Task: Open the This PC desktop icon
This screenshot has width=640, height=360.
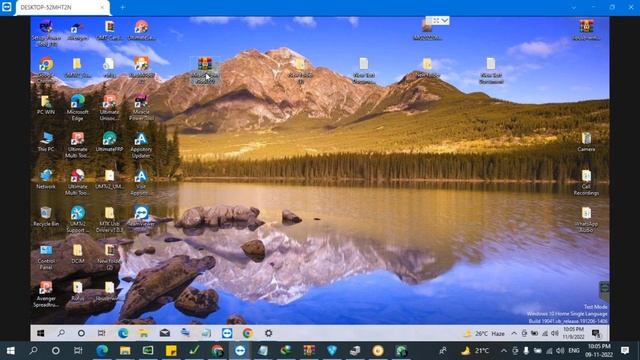Action: click(x=46, y=142)
